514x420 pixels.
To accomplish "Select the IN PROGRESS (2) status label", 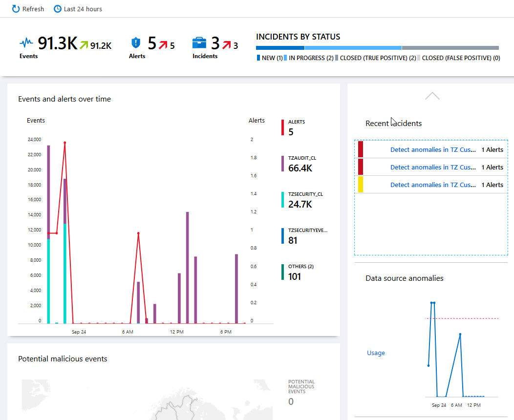I will coord(311,58).
